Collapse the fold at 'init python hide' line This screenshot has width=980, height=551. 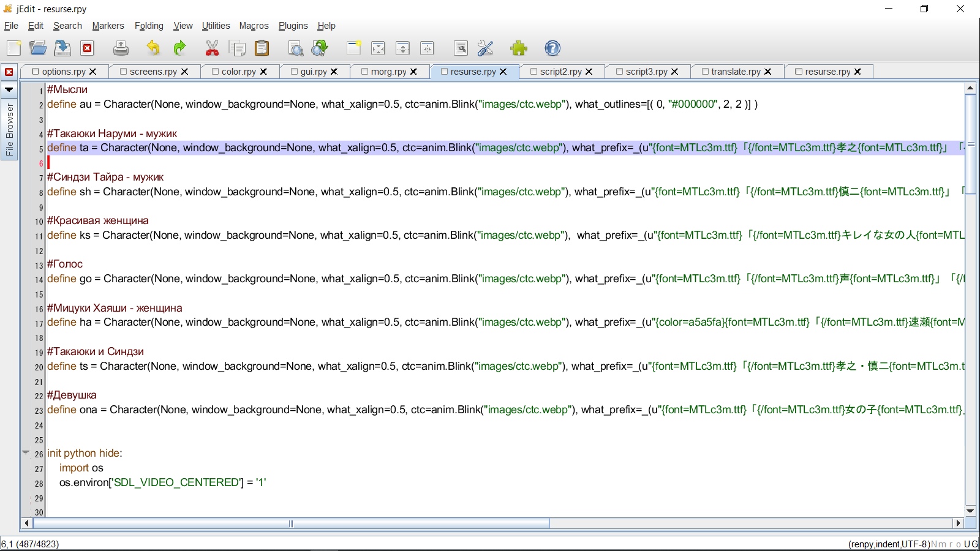pos(26,453)
